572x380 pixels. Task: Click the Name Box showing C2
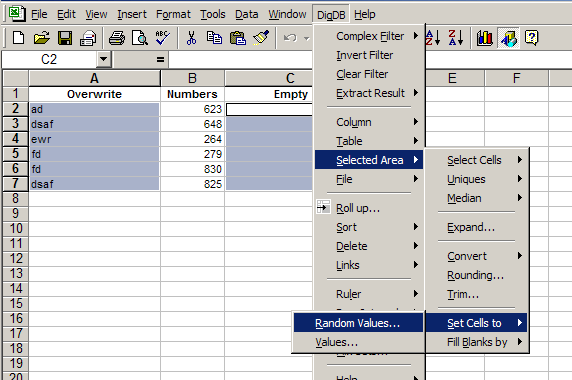coord(49,59)
